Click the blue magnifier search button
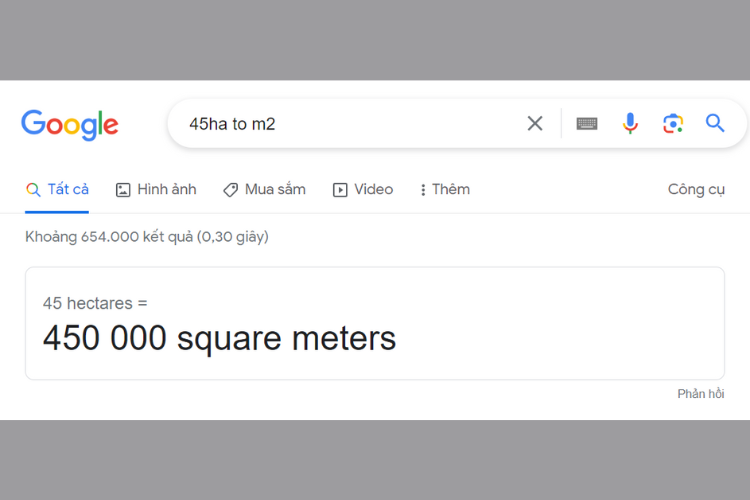The width and height of the screenshot is (750, 500). click(x=715, y=123)
